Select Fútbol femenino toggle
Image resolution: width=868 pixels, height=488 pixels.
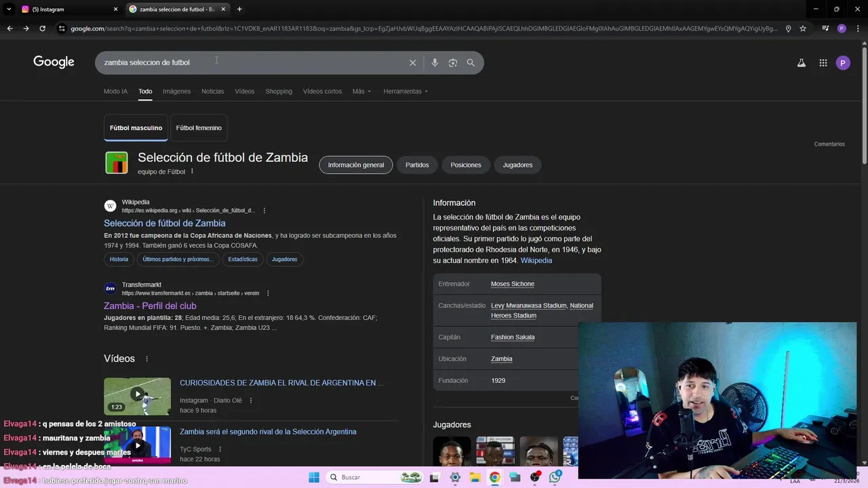(x=199, y=127)
